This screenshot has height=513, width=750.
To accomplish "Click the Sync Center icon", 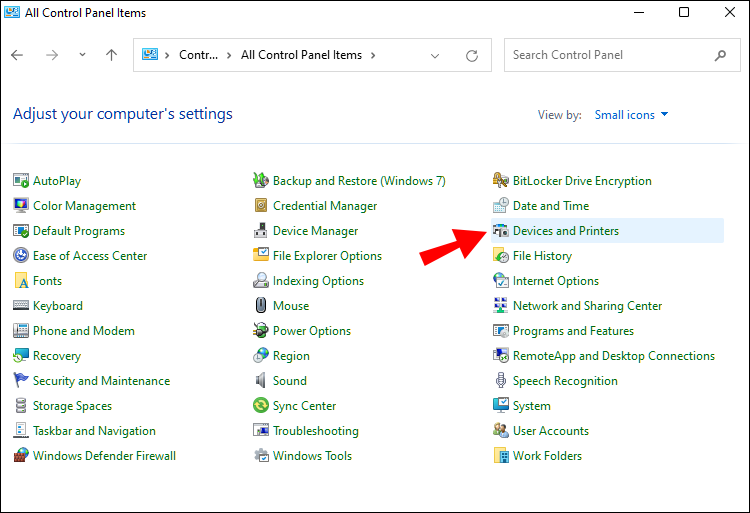I will point(261,406).
